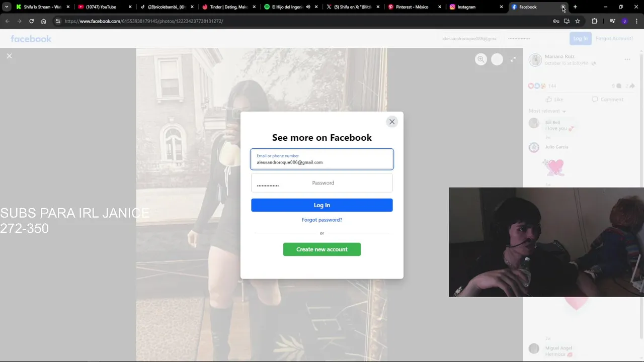This screenshot has width=644, height=362.
Task: Click Mariana Ruiz profile picture
Action: click(x=535, y=60)
